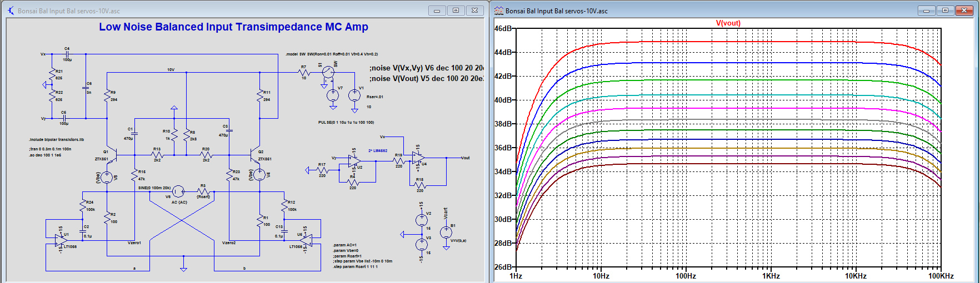
Task: Select capacitor C4 100µ
Action: [67, 54]
